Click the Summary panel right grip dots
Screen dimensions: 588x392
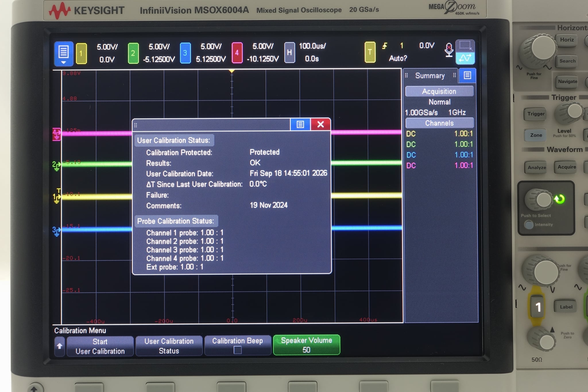(454, 75)
